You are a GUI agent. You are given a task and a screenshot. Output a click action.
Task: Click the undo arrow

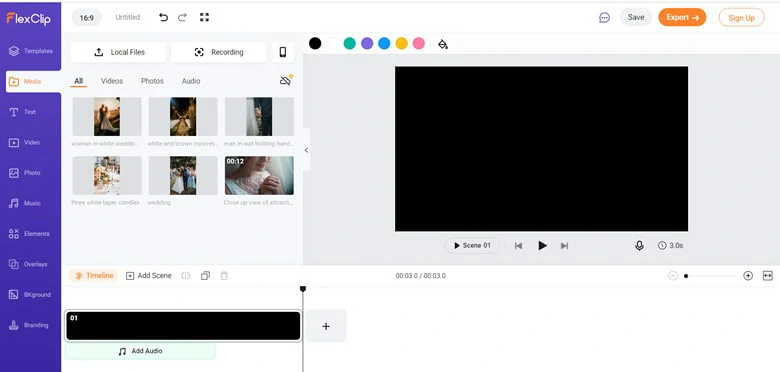click(x=163, y=17)
